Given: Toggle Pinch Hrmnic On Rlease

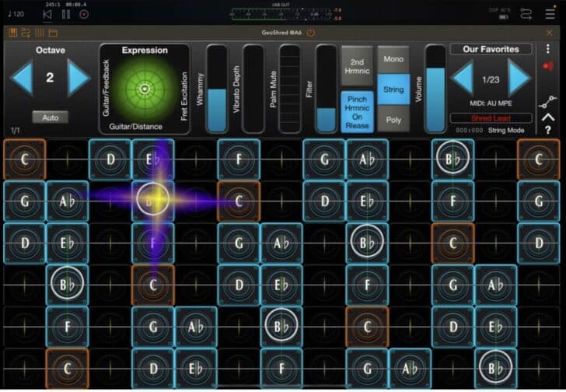Looking at the screenshot, I should [357, 111].
